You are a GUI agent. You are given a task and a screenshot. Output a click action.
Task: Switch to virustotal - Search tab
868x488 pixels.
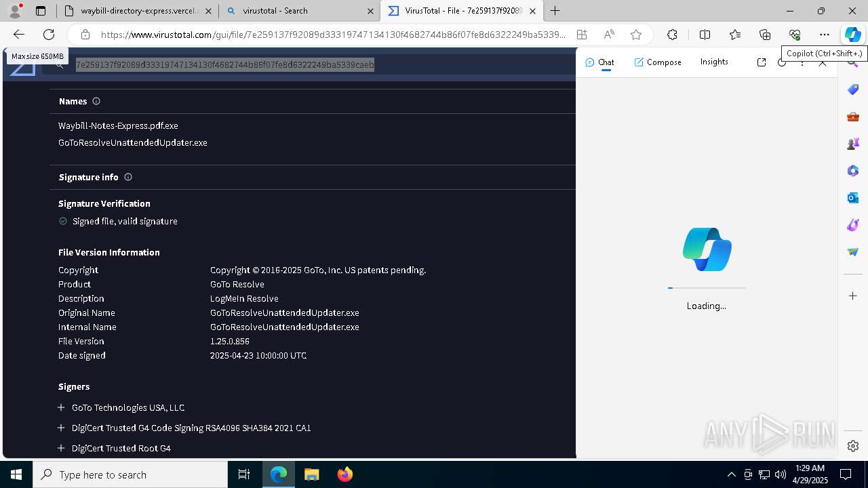300,11
